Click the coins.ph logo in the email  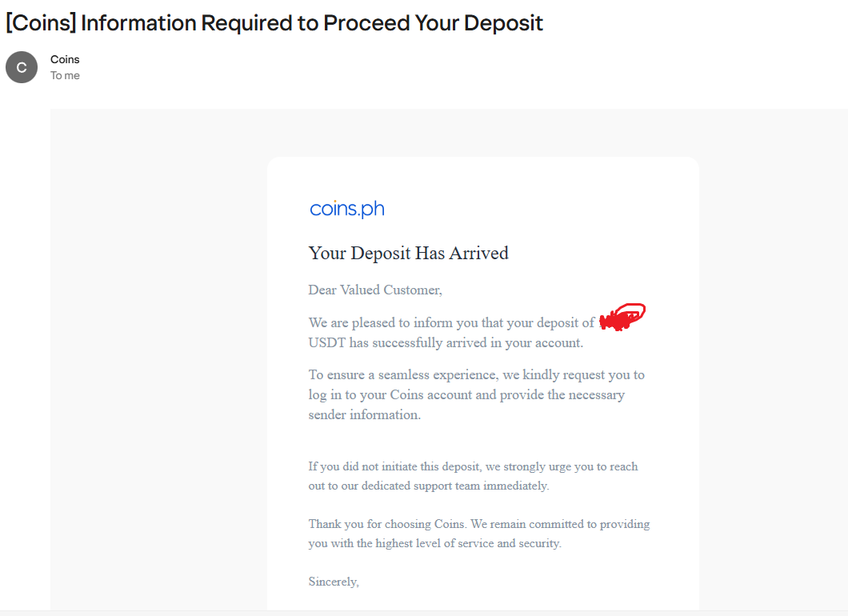(347, 209)
